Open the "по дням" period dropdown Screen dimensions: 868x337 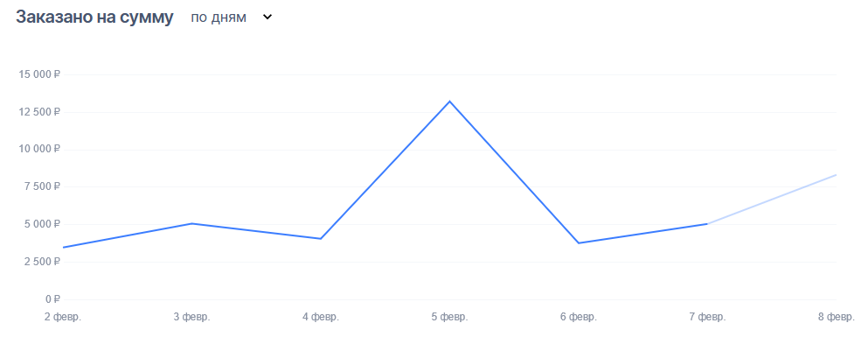pos(232,18)
